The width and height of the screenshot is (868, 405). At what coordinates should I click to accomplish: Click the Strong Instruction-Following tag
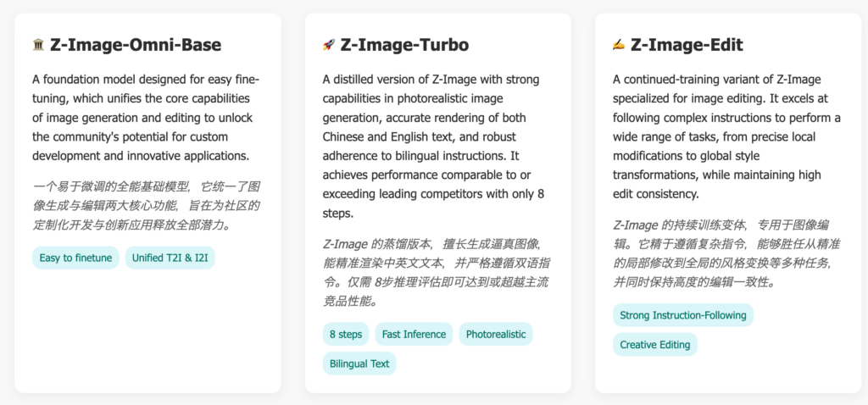tap(683, 315)
